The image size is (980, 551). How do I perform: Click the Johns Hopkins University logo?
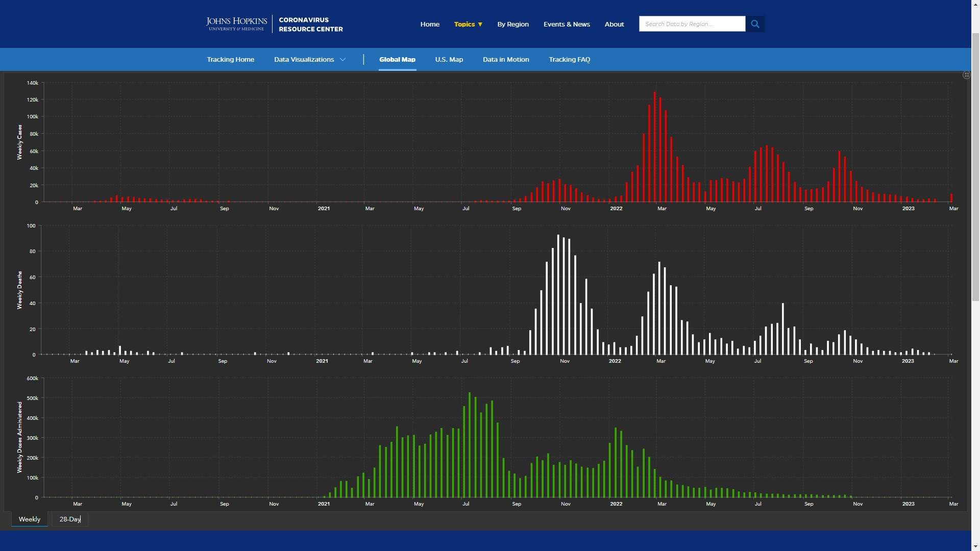[236, 23]
